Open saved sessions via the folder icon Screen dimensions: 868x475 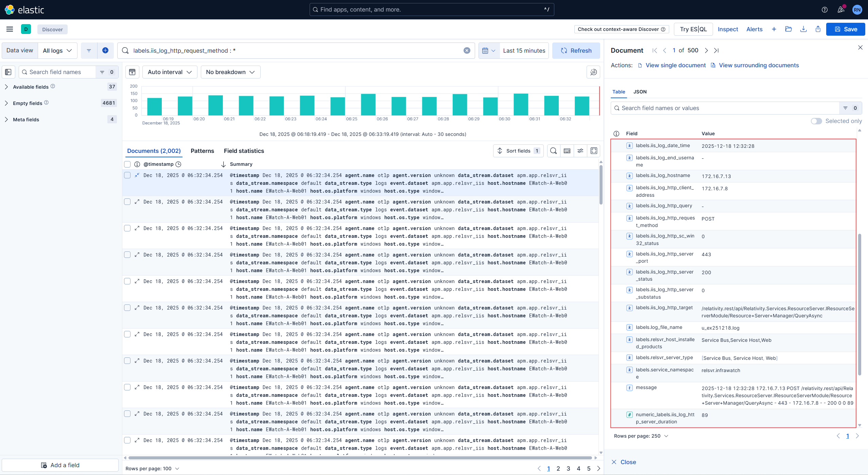pos(789,29)
